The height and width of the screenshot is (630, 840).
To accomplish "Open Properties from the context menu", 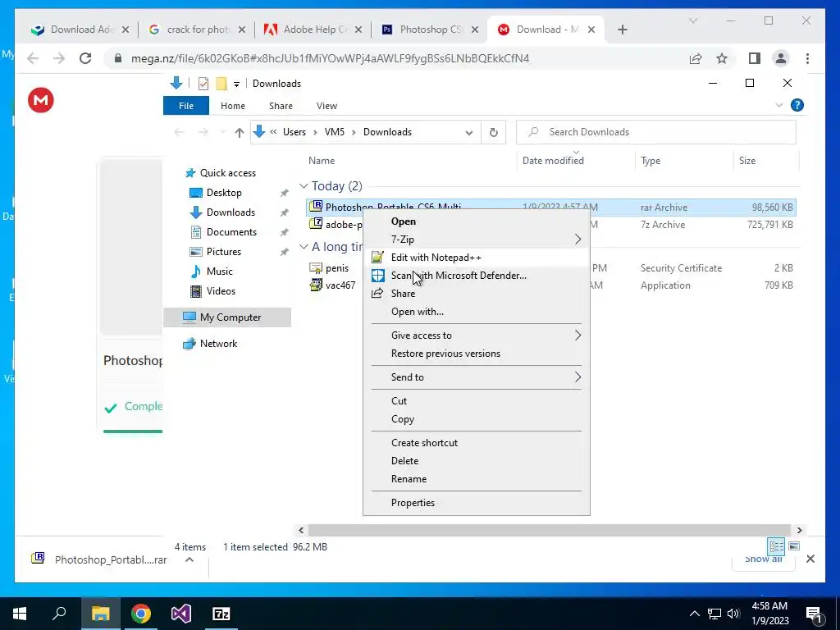I will pos(477,503).
